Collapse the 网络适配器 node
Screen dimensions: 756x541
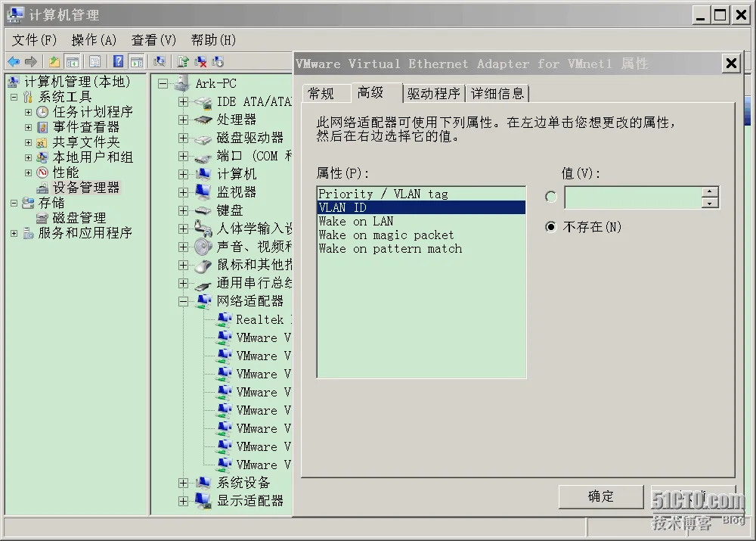183,302
